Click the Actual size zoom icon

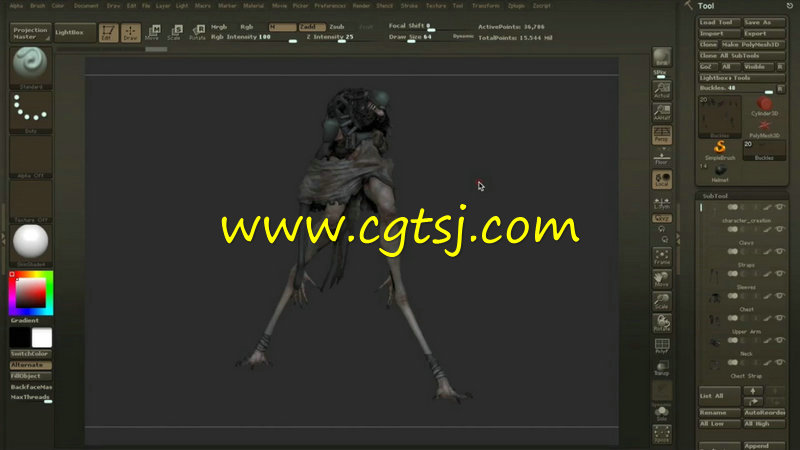[662, 90]
